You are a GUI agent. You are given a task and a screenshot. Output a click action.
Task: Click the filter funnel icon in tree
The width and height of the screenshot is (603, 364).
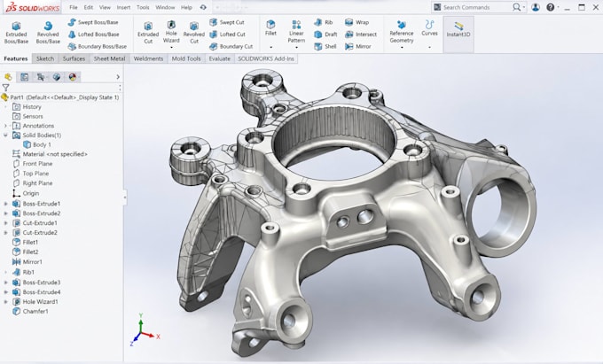coord(6,88)
